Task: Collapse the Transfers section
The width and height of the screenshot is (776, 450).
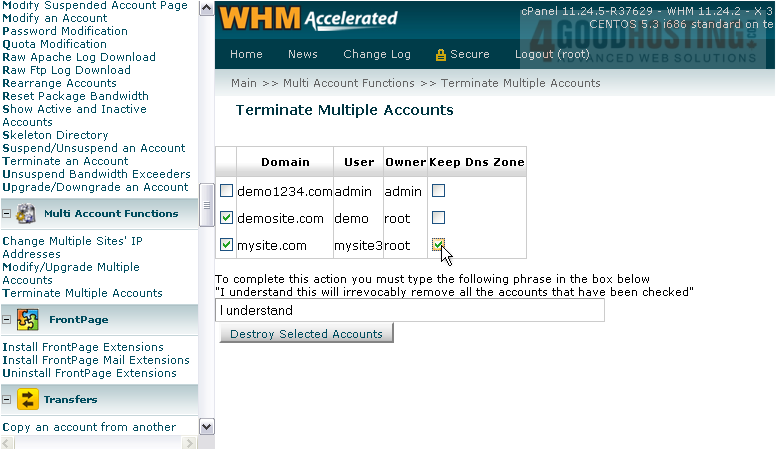Action: (7, 400)
